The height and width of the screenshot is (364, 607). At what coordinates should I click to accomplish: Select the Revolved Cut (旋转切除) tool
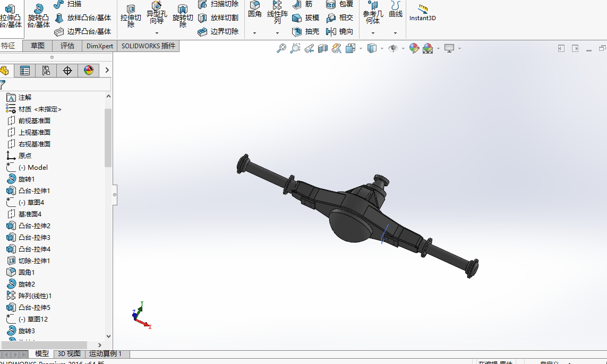183,15
